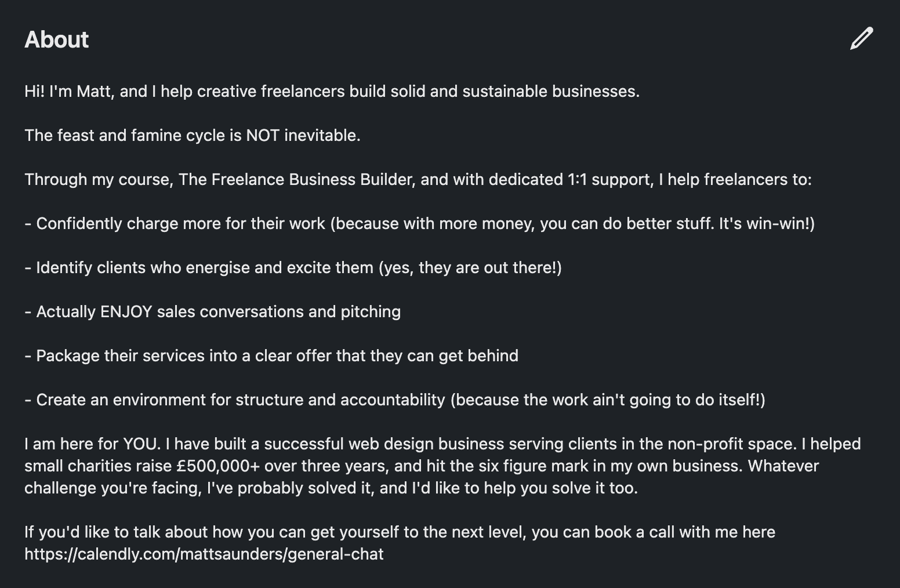Open the About section edit pencil

[862, 38]
